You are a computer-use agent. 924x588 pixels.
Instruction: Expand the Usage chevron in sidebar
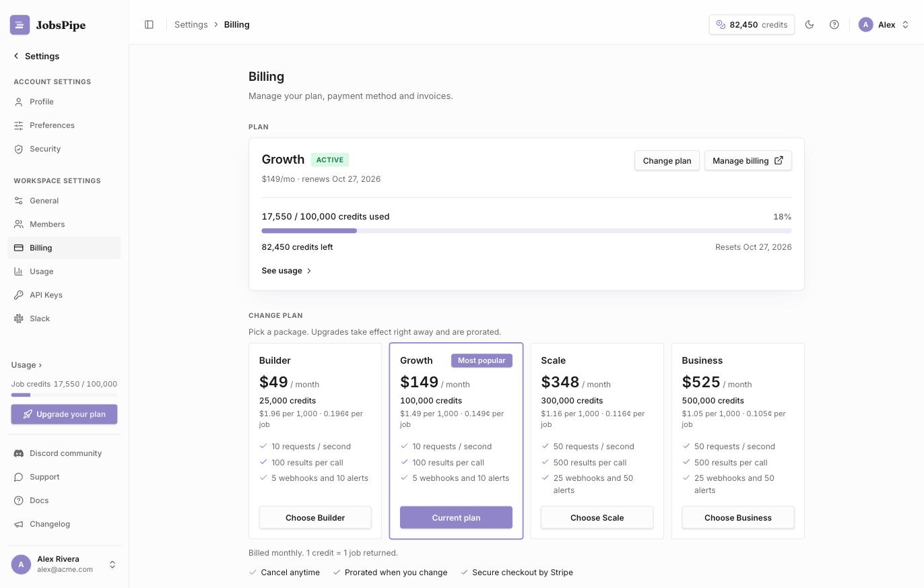pos(40,365)
